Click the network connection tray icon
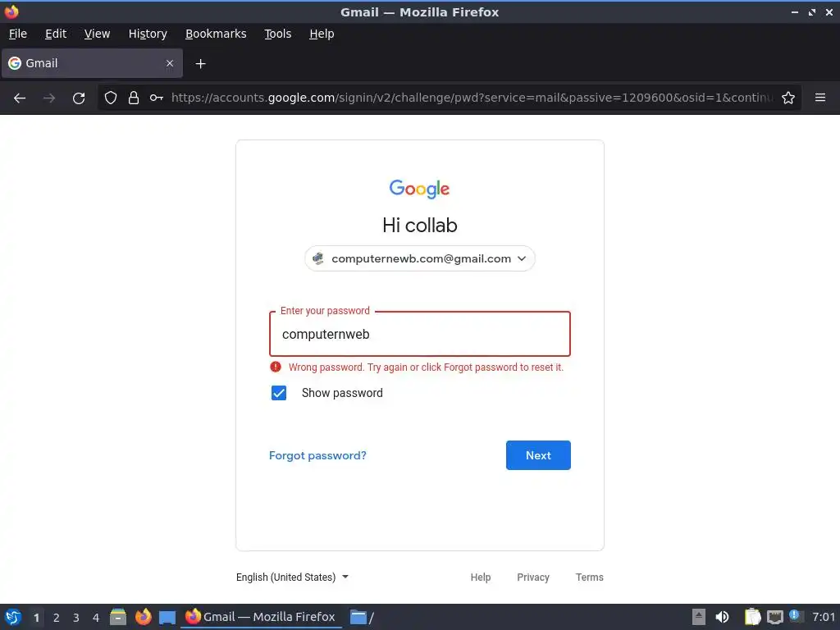This screenshot has width=840, height=630. [x=774, y=617]
